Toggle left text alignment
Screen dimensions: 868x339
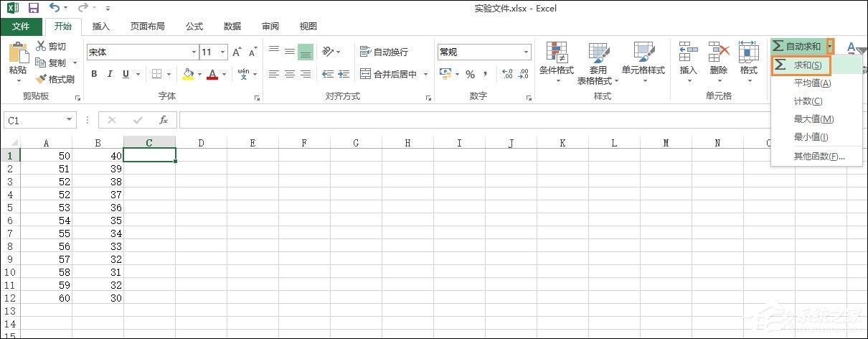coord(274,74)
